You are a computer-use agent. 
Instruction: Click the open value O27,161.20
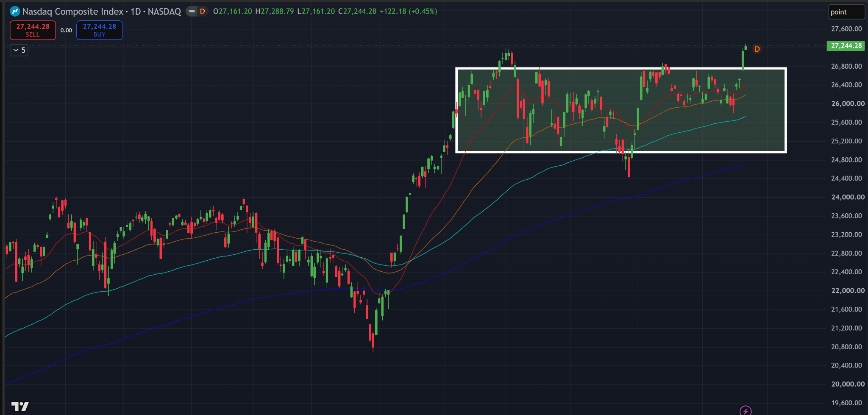(232, 11)
